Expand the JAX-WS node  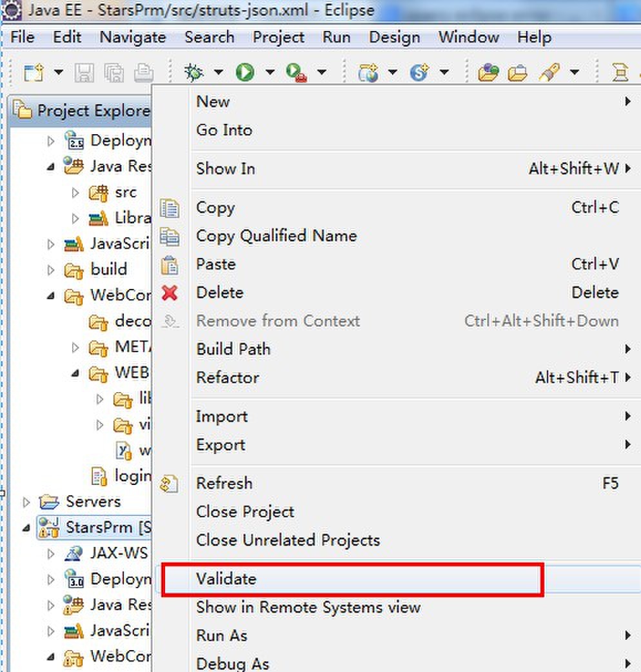50,554
